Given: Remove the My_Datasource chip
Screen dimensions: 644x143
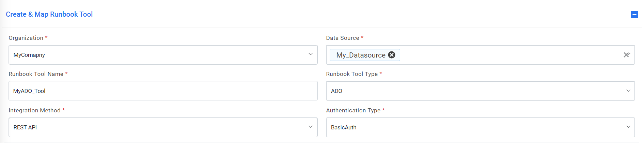Looking at the screenshot, I should (392, 55).
